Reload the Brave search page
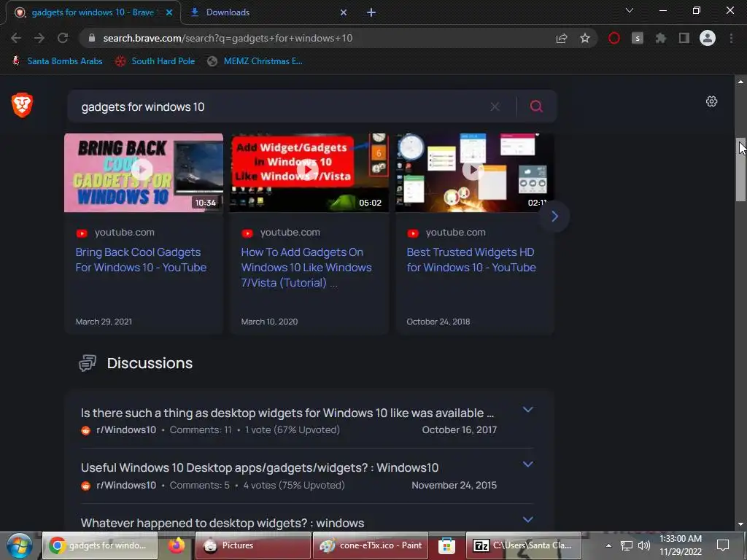This screenshot has width=747, height=560. click(x=63, y=38)
